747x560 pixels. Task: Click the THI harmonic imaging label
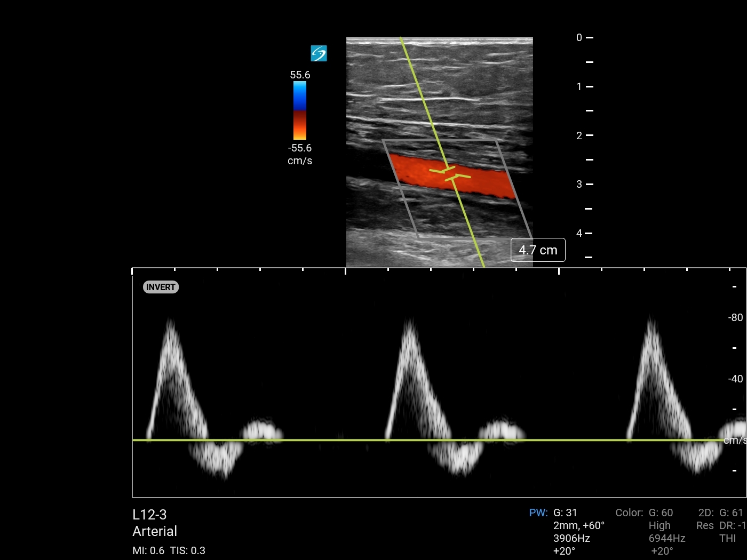[727, 538]
